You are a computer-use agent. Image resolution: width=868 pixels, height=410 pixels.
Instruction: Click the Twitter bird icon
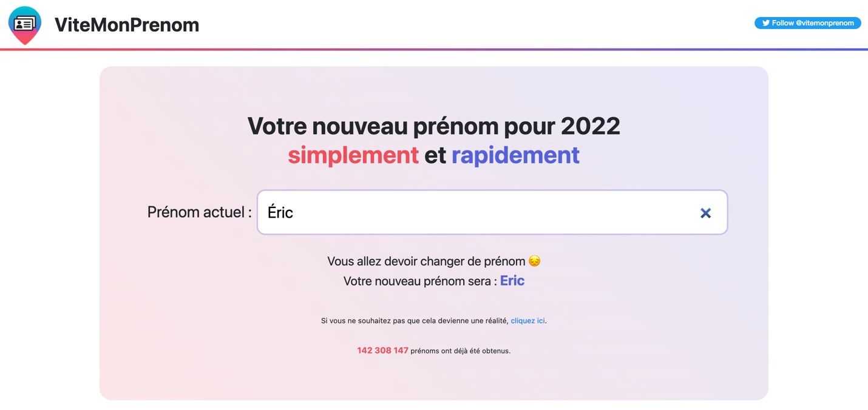766,23
